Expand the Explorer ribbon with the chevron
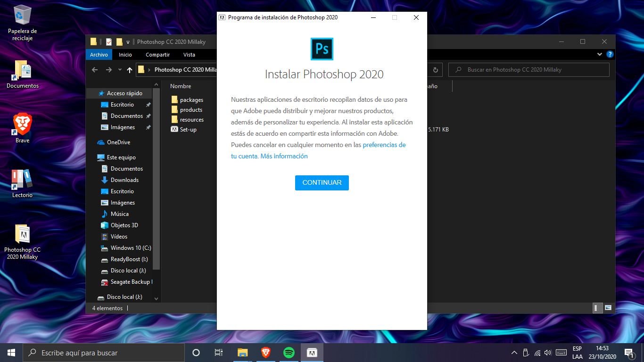 coord(600,55)
